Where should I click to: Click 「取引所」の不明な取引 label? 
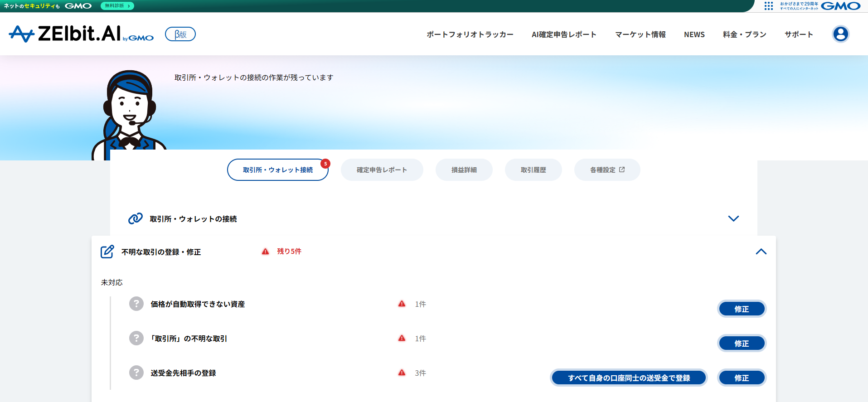188,339
